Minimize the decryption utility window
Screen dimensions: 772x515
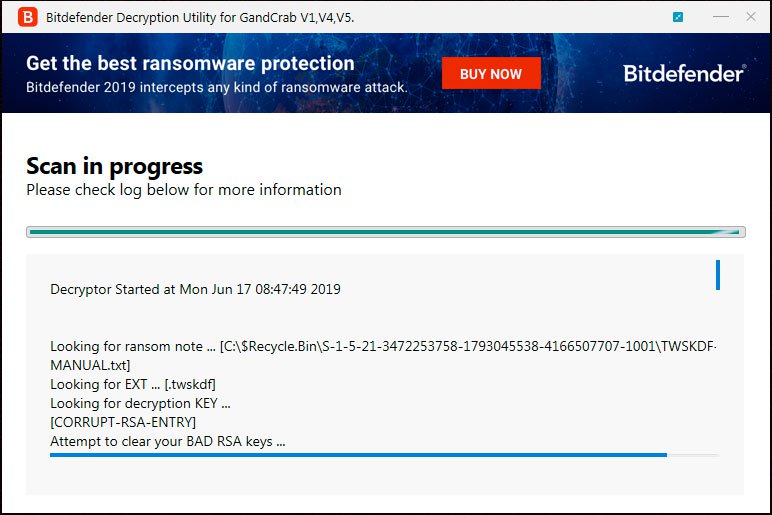pyautogui.click(x=721, y=17)
